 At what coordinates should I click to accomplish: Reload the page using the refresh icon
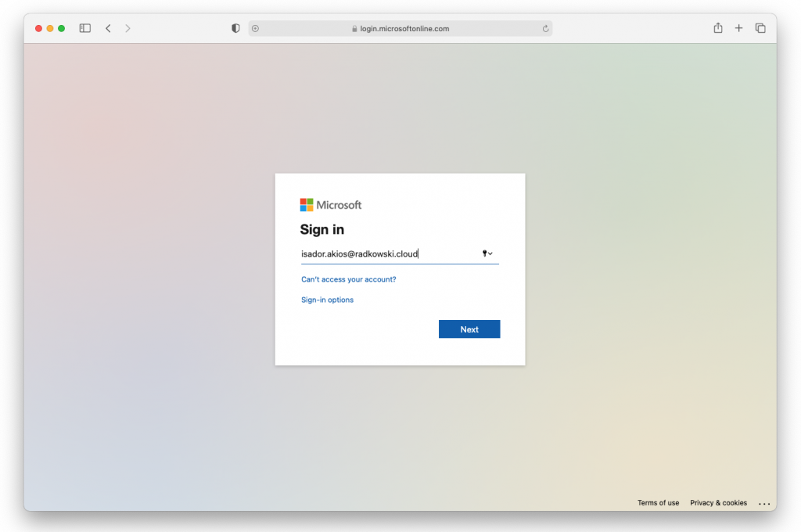(x=545, y=29)
